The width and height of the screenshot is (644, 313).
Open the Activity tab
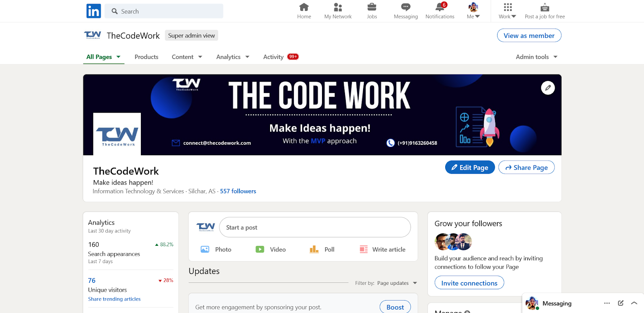click(x=273, y=57)
